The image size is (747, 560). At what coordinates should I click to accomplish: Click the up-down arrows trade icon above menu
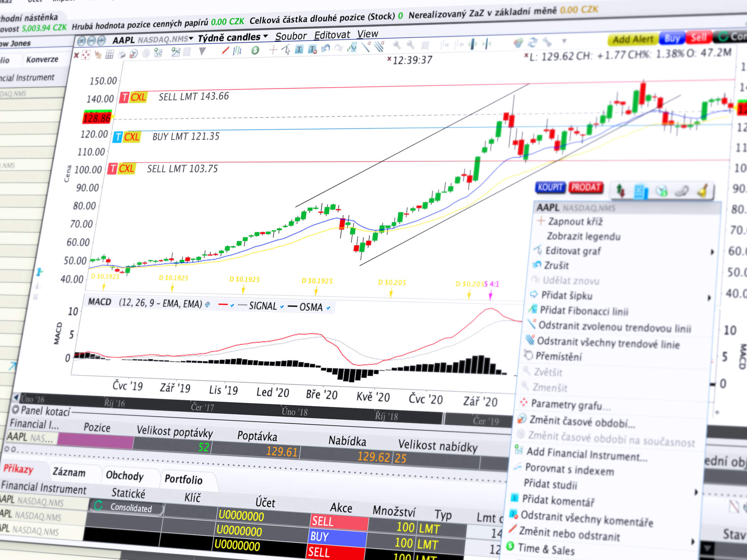[x=620, y=190]
